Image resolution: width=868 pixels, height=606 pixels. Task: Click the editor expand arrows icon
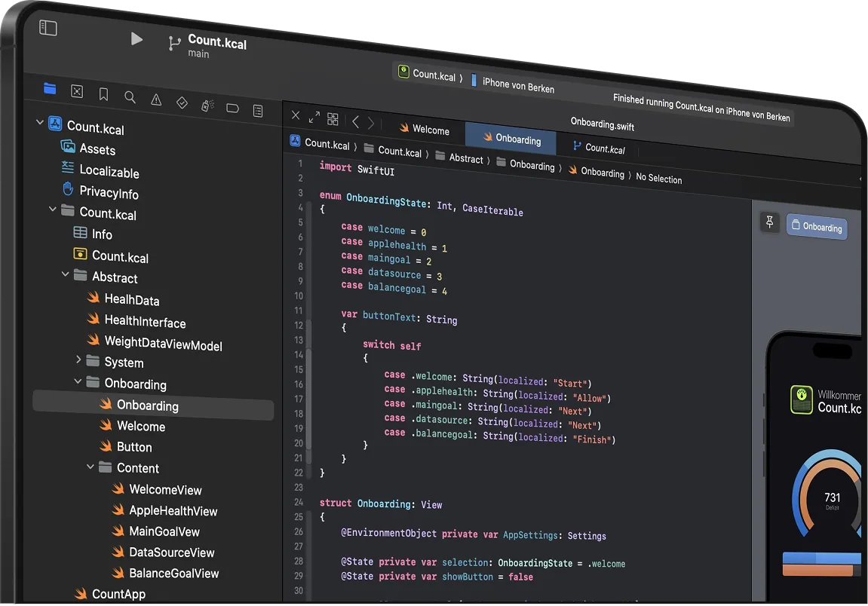(314, 118)
